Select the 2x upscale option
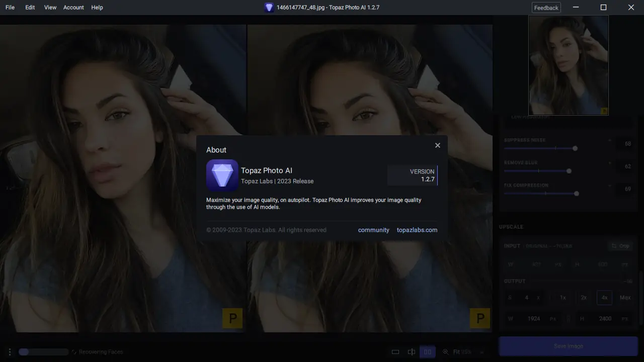Screen dimensions: 644x362 [x=584, y=298]
